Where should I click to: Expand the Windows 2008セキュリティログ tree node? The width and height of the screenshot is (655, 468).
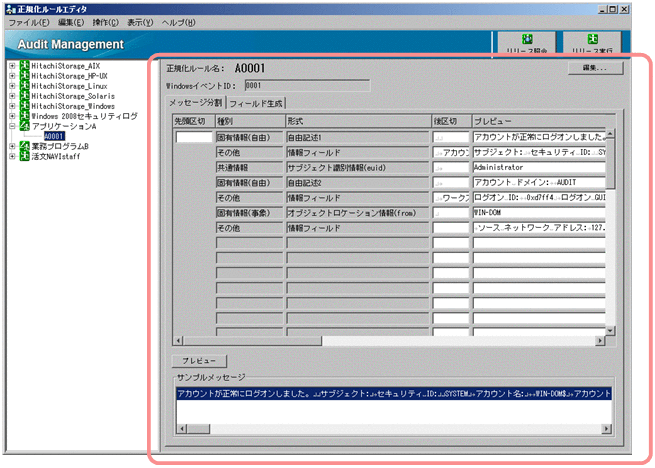11,116
